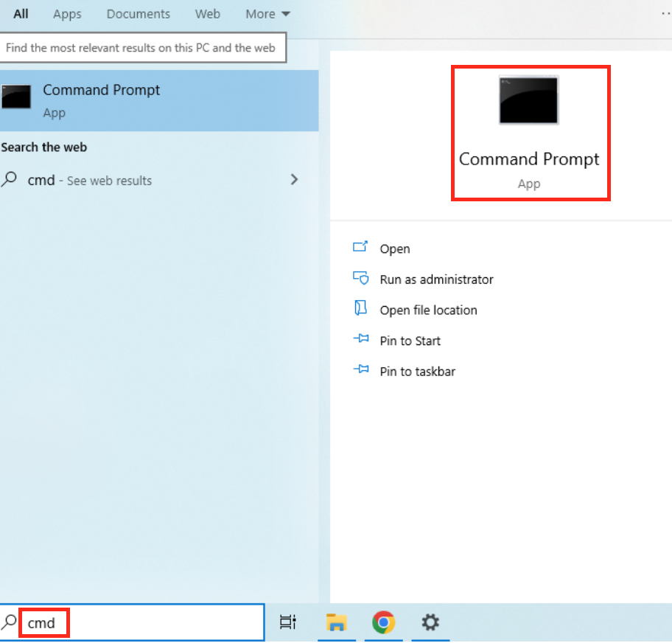The width and height of the screenshot is (672, 643).
Task: Open the Command Prompt search result
Action: [159, 100]
